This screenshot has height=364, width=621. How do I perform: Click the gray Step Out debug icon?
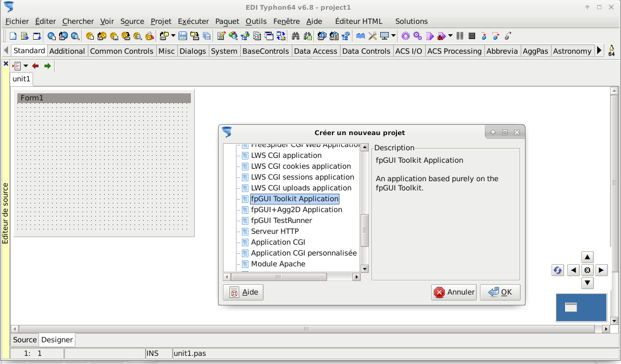pos(508,36)
